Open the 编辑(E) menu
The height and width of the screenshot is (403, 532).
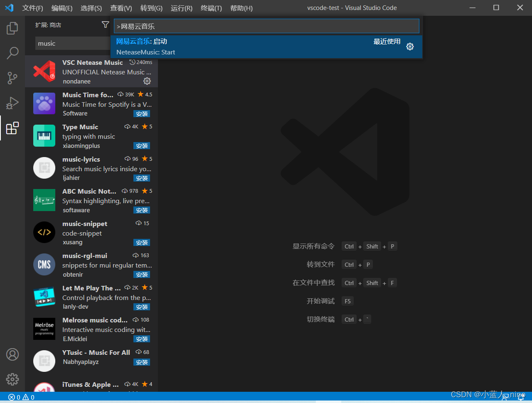[62, 8]
